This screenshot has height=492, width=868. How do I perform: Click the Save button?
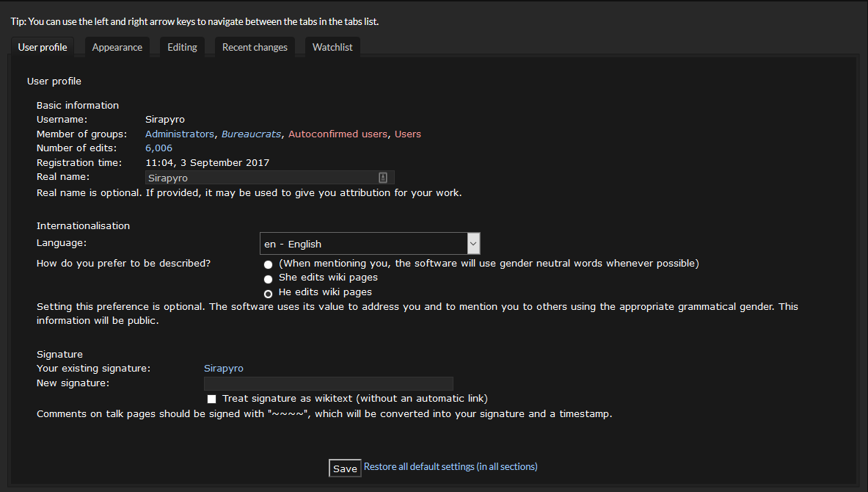click(345, 469)
